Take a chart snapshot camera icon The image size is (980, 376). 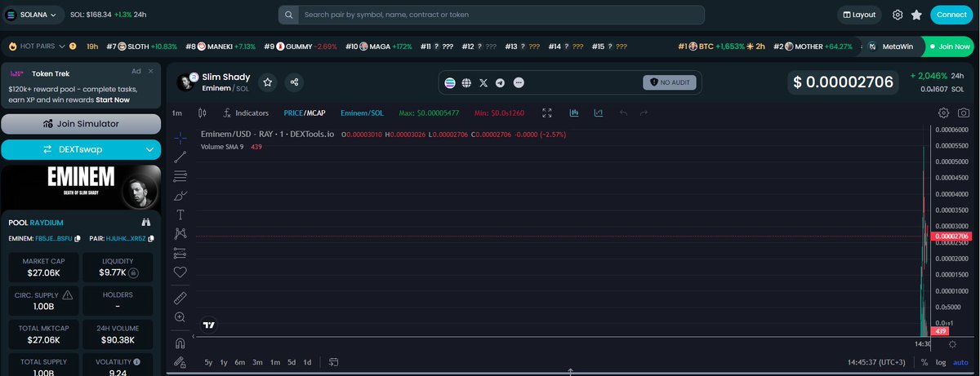(964, 113)
